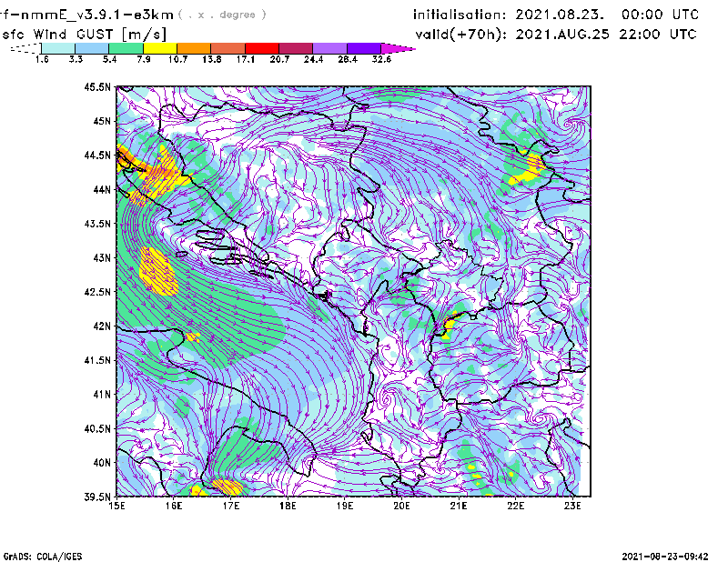Image resolution: width=728 pixels, height=562 pixels.
Task: Click the 20E longitude label
Action: tap(401, 506)
